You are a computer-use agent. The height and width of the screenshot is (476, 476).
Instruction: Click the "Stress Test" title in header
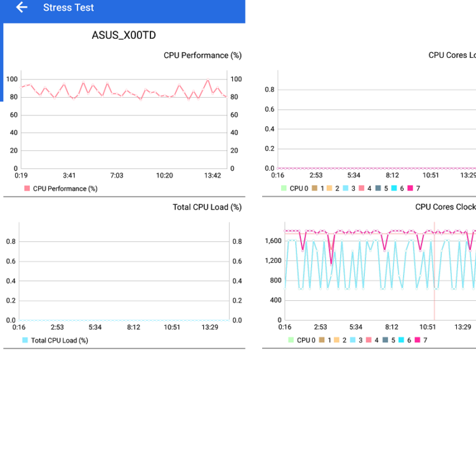pyautogui.click(x=69, y=8)
